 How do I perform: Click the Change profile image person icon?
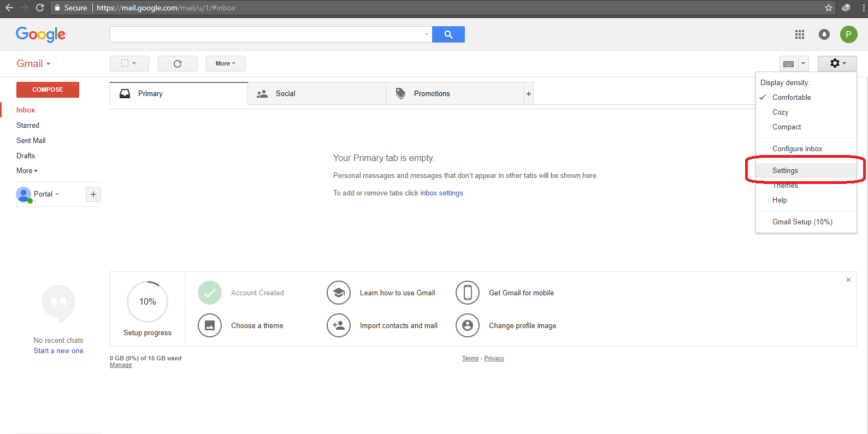click(x=468, y=325)
